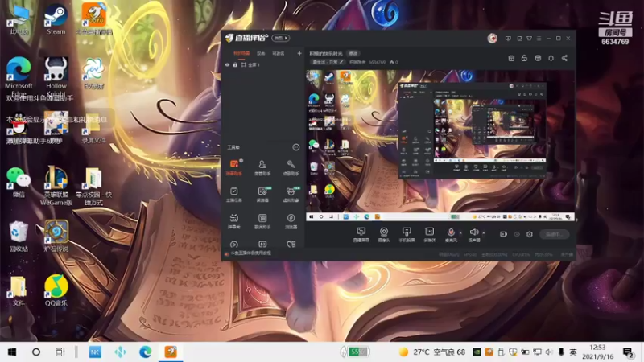
Task: Click the shirt skin icon in the title bar
Action: (x=530, y=38)
